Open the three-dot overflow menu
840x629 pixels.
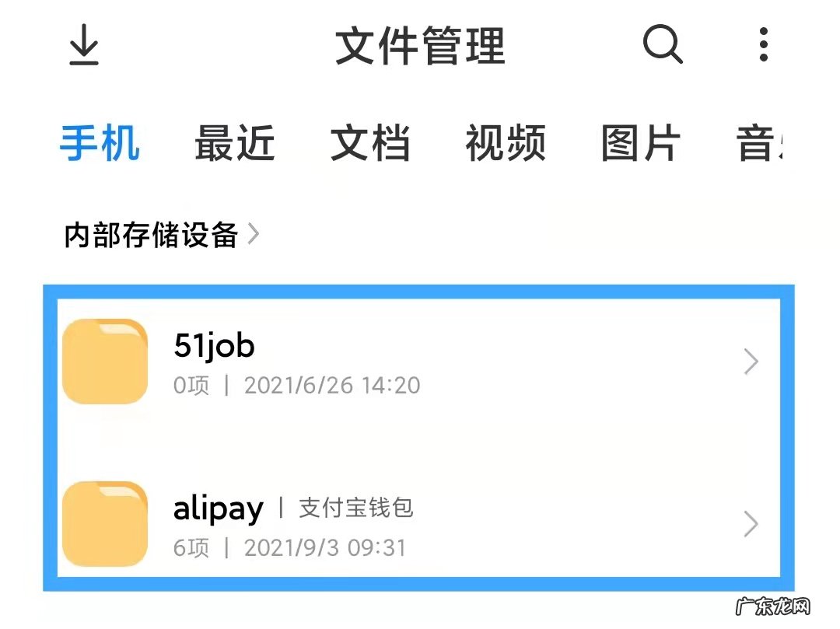click(763, 45)
